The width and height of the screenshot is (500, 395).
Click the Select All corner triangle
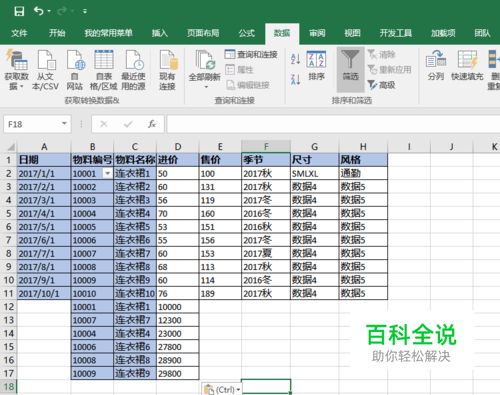[x=10, y=147]
